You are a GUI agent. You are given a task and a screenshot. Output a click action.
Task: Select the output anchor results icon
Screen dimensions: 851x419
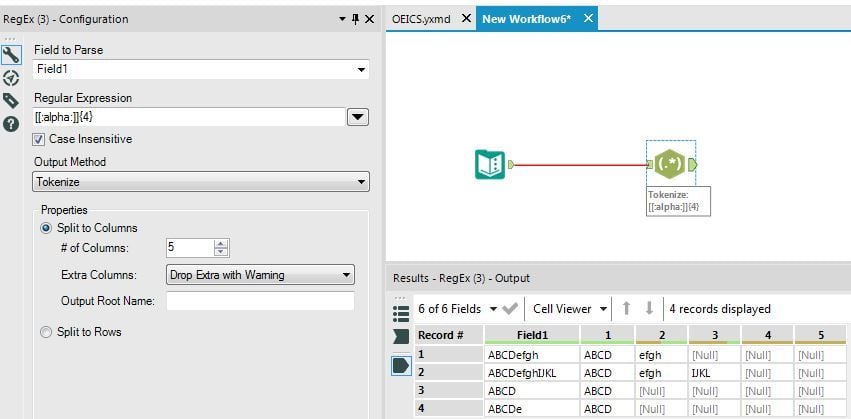(401, 366)
